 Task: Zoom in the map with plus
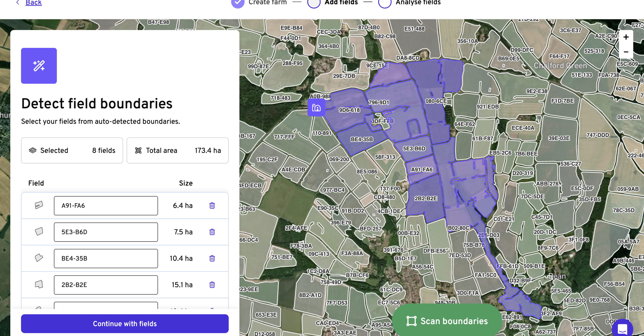626,37
